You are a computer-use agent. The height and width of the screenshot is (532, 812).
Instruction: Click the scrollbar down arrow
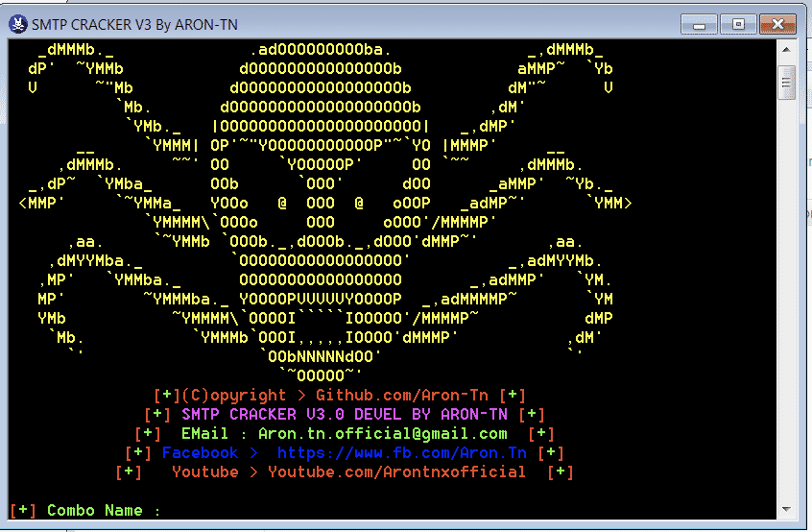tap(786, 509)
